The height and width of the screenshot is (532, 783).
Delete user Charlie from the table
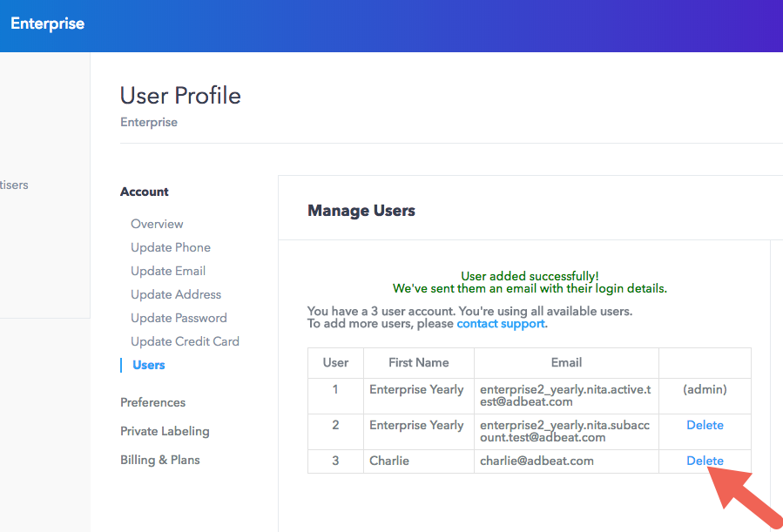tap(705, 461)
